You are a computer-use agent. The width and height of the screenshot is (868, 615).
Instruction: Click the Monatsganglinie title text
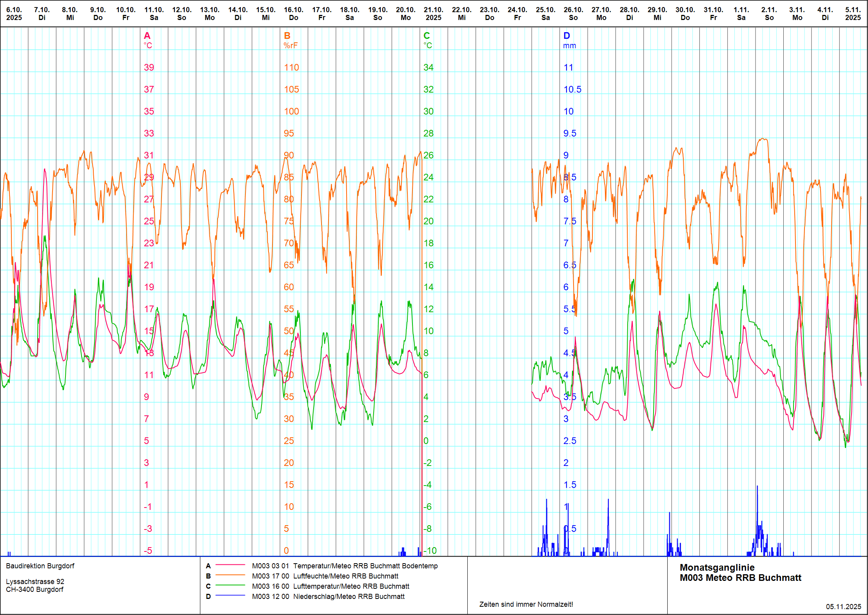coord(717,567)
